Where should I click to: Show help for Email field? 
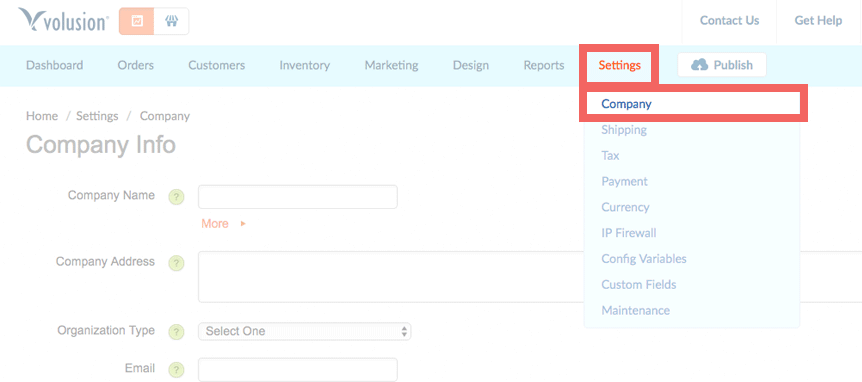pos(176,369)
